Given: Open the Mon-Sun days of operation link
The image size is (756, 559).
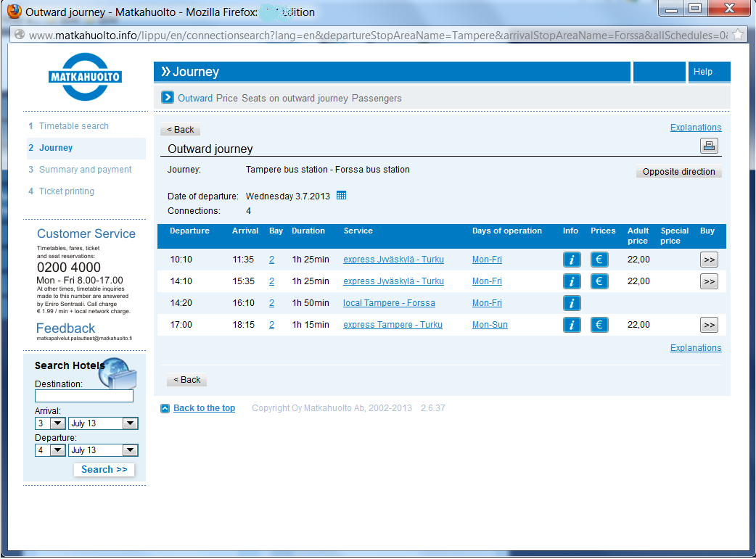Looking at the screenshot, I should pos(490,325).
